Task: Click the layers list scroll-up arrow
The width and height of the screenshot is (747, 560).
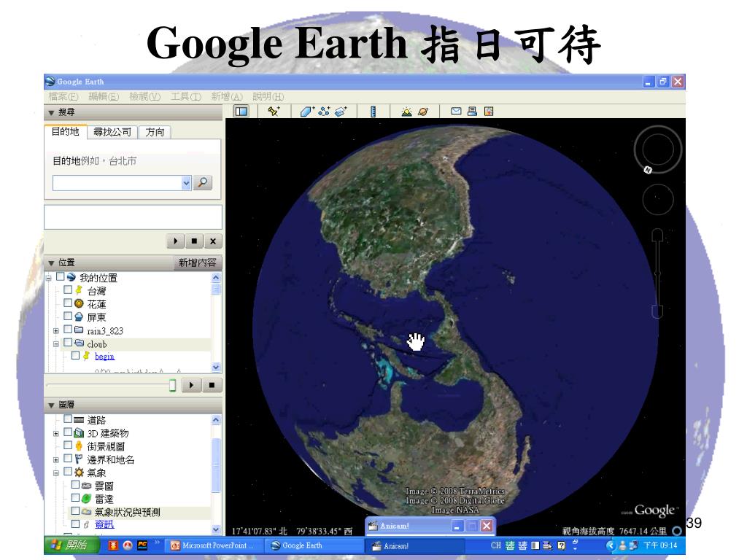Action: [216, 420]
